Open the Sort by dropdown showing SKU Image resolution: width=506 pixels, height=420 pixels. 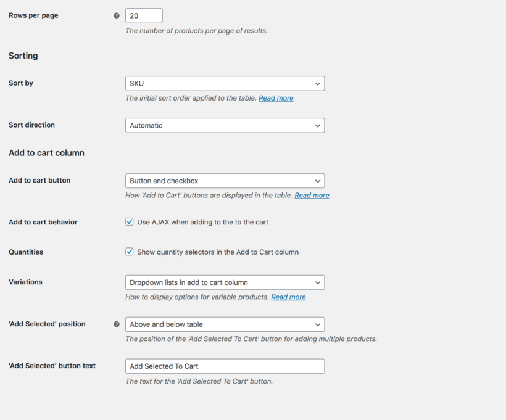point(225,83)
